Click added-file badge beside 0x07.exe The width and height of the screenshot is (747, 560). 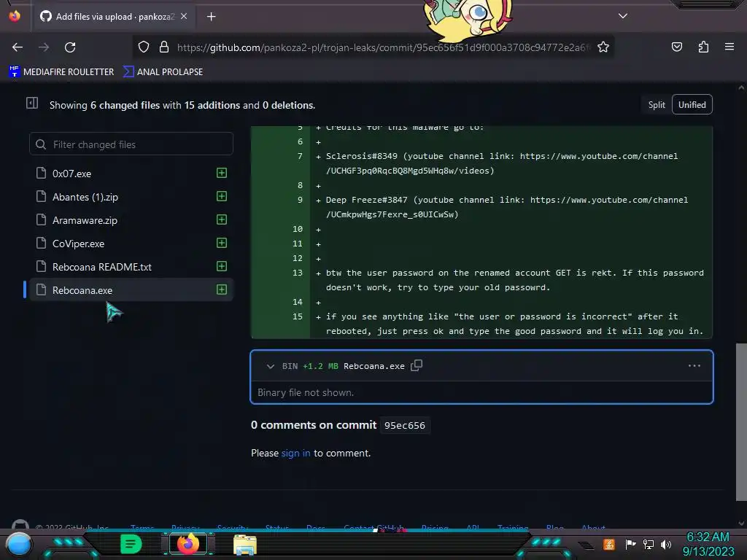pos(222,173)
